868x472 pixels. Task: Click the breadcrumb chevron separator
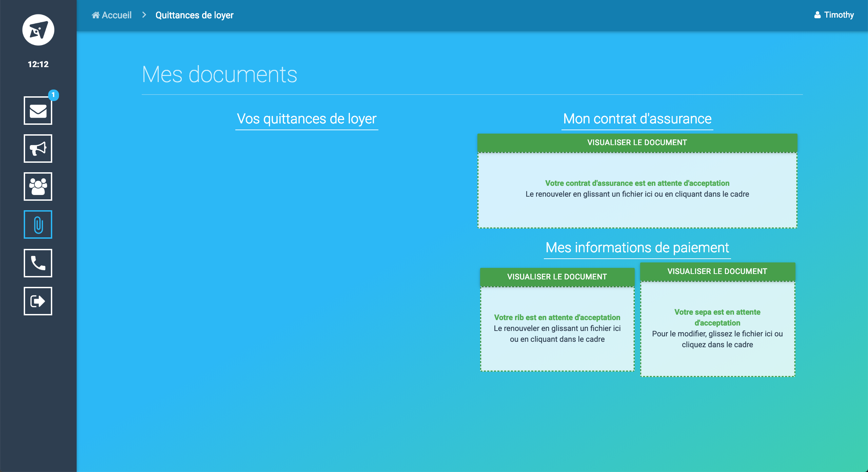pos(144,15)
